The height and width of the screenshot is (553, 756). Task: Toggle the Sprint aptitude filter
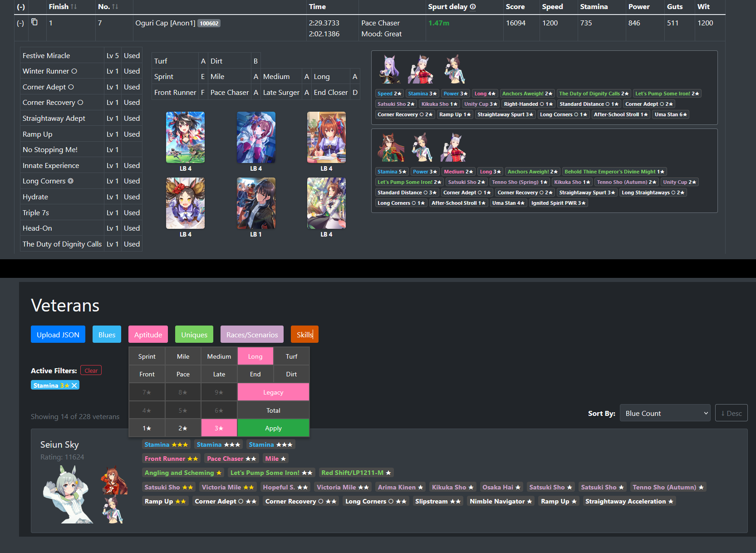[x=147, y=356]
